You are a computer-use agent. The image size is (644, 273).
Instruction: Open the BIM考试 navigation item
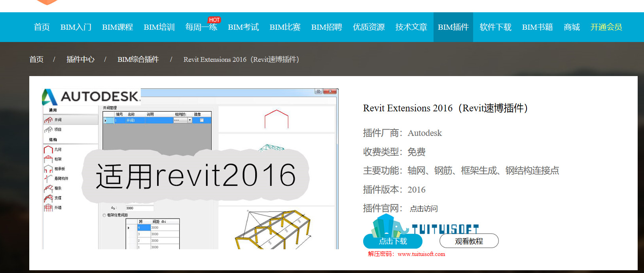(243, 27)
